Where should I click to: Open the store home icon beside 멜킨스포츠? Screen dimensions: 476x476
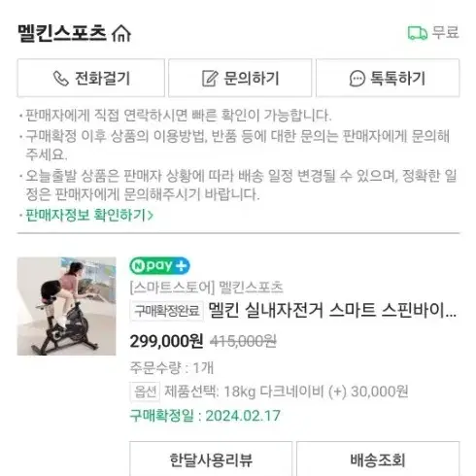[121, 33]
